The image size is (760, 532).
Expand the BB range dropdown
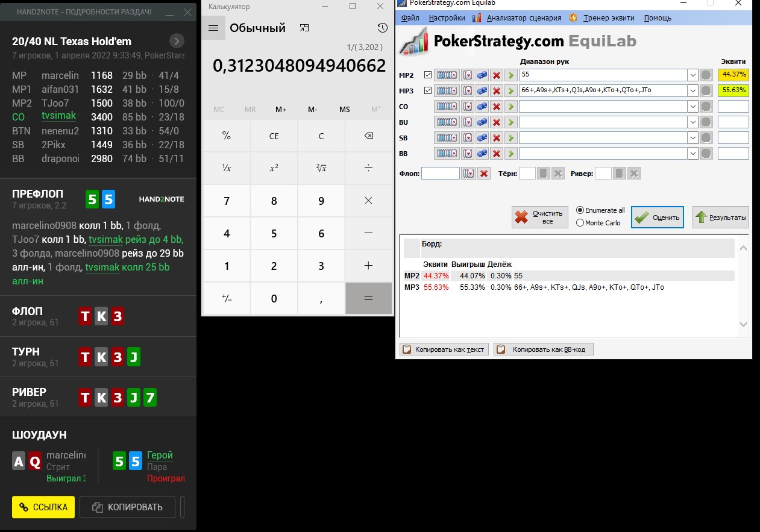[693, 153]
